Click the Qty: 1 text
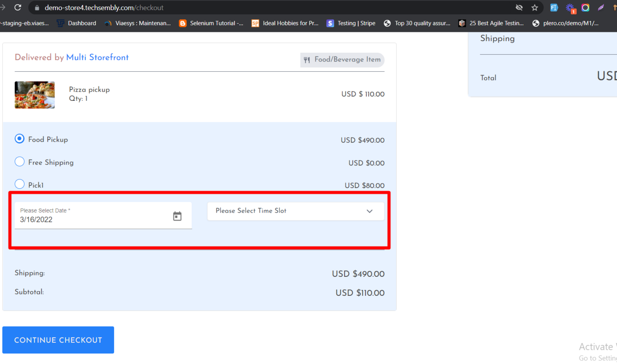 click(78, 99)
